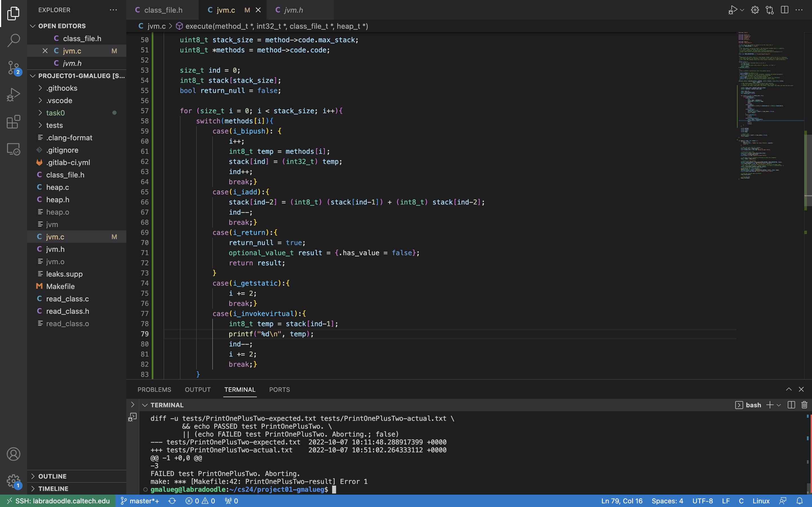Open the new terminal launch profile dropdown

coord(779,405)
